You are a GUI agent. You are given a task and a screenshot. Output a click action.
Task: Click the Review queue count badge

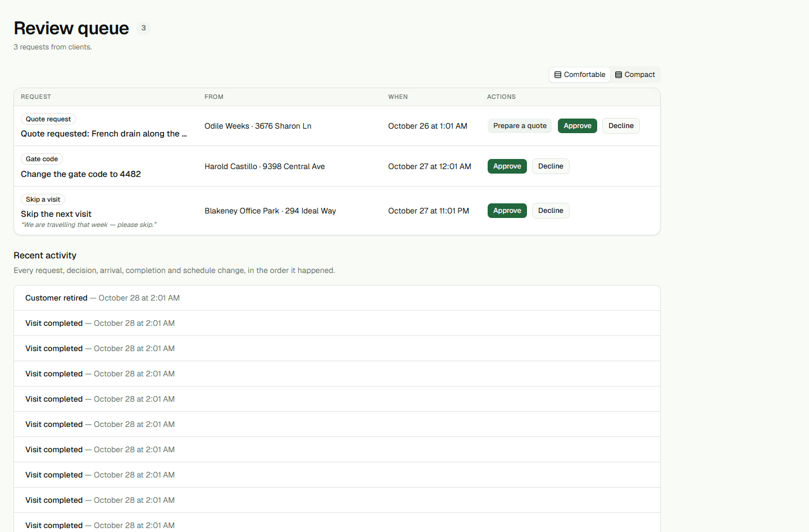tap(144, 28)
